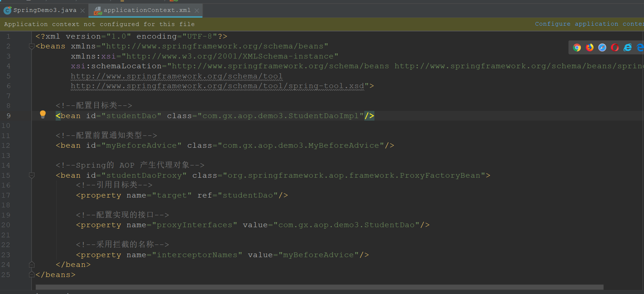Click the ref studentDao value on line 17
Image resolution: width=644 pixels, height=294 pixels.
tap(248, 195)
